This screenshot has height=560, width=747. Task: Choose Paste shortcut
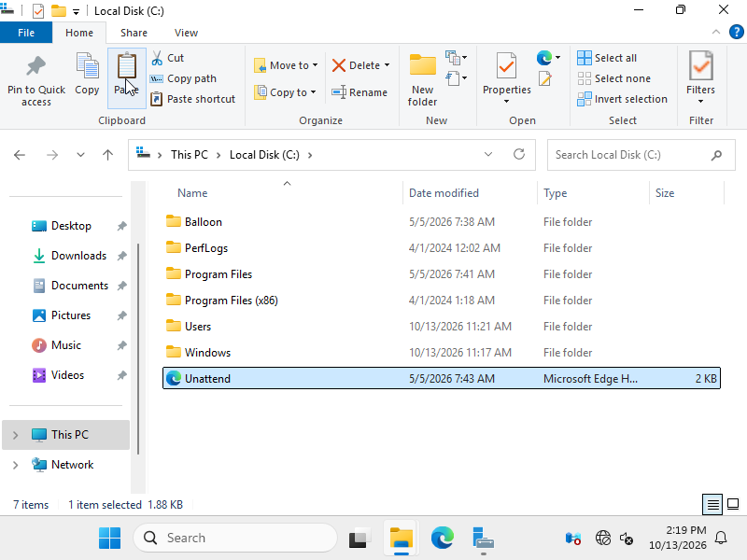[x=193, y=99]
